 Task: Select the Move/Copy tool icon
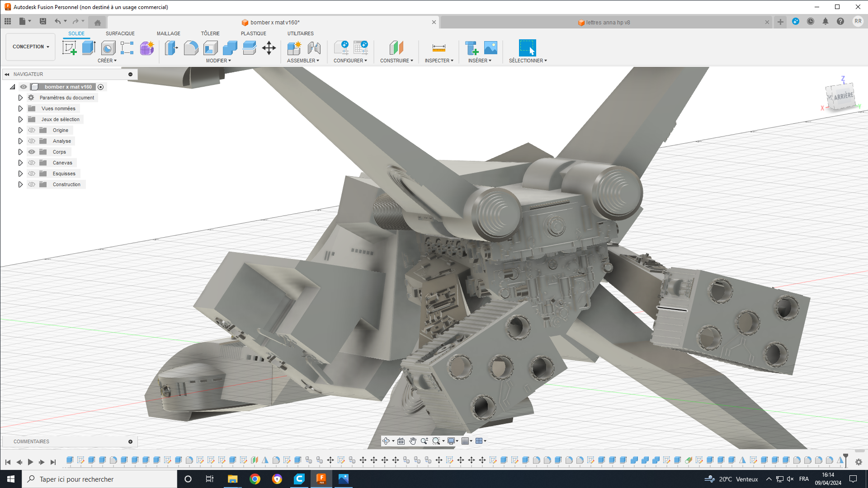[269, 48]
